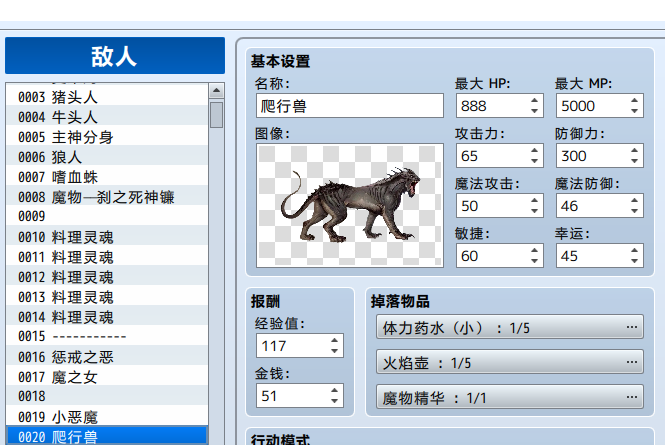
Task: Select entry 0013 料理灵魂
Action: tap(107, 297)
